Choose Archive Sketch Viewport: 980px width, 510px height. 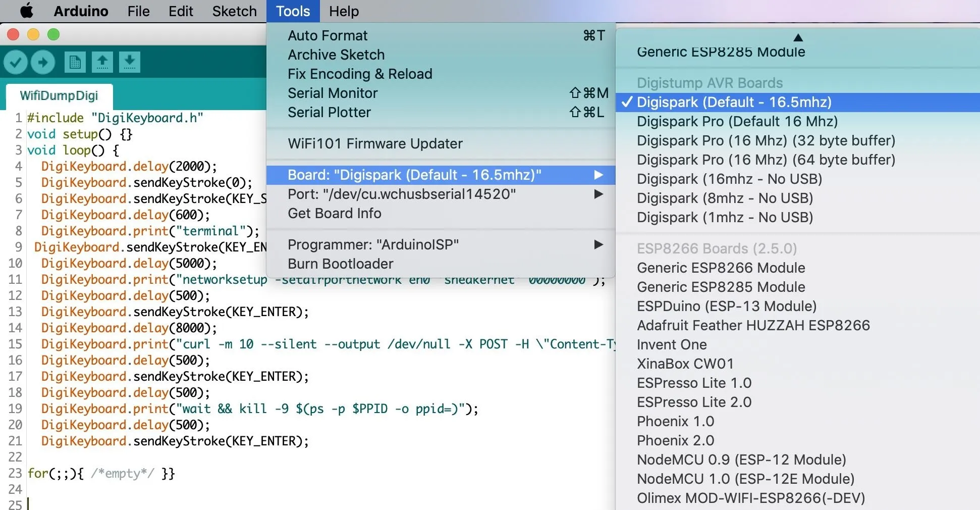pyautogui.click(x=441, y=55)
